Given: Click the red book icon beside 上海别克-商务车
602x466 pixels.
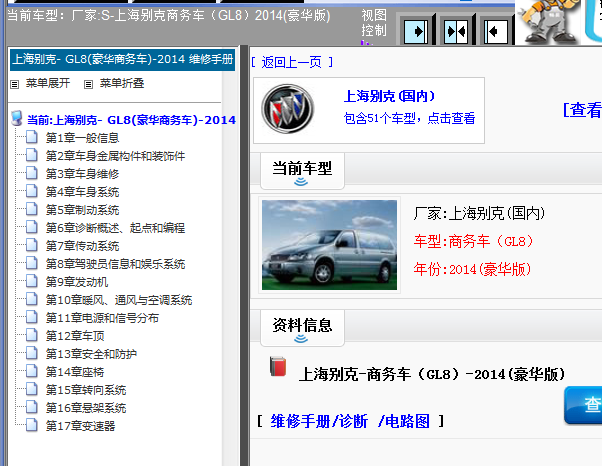Looking at the screenshot, I should 278,366.
